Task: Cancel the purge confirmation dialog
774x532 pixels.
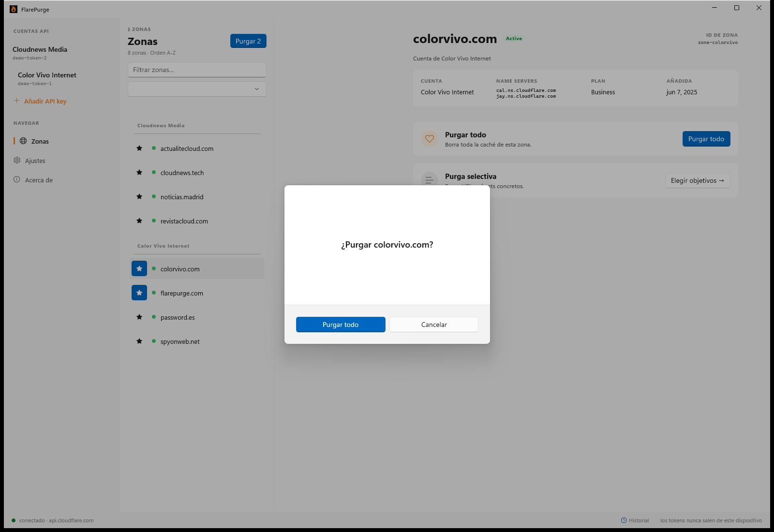Action: 434,325
